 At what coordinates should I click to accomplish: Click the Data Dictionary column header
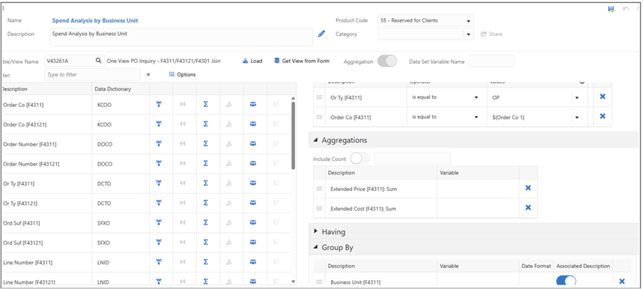[x=113, y=88]
